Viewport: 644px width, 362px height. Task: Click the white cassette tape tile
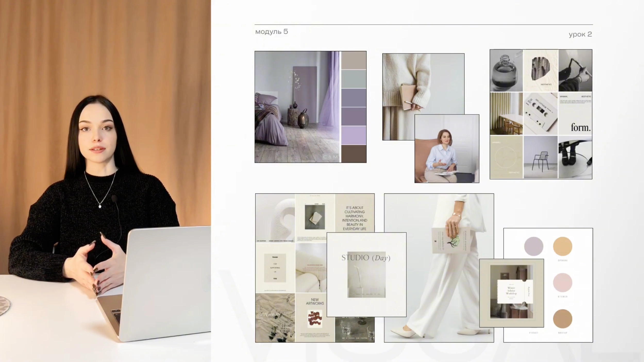click(541, 114)
